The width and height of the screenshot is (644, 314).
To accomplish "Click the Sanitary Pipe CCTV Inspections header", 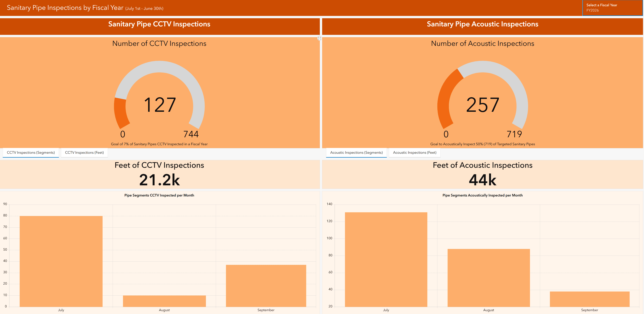I will pyautogui.click(x=159, y=24).
